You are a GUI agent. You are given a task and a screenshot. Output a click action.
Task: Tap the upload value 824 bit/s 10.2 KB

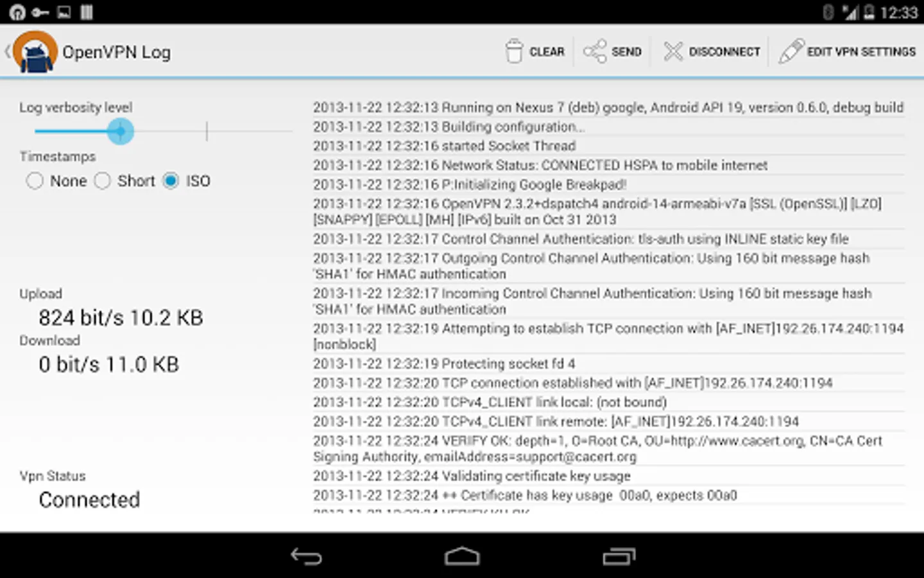(121, 317)
